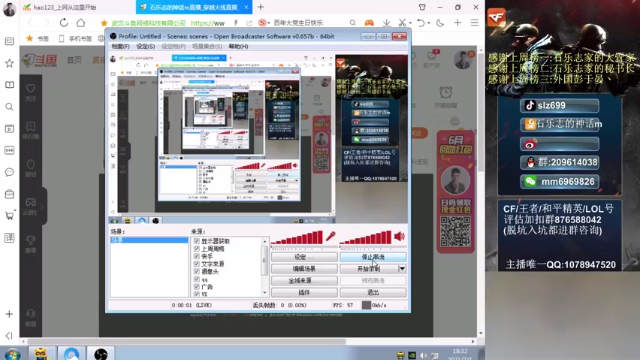
Task: Click sources list scrollbar down arrow
Action: [x=264, y=293]
